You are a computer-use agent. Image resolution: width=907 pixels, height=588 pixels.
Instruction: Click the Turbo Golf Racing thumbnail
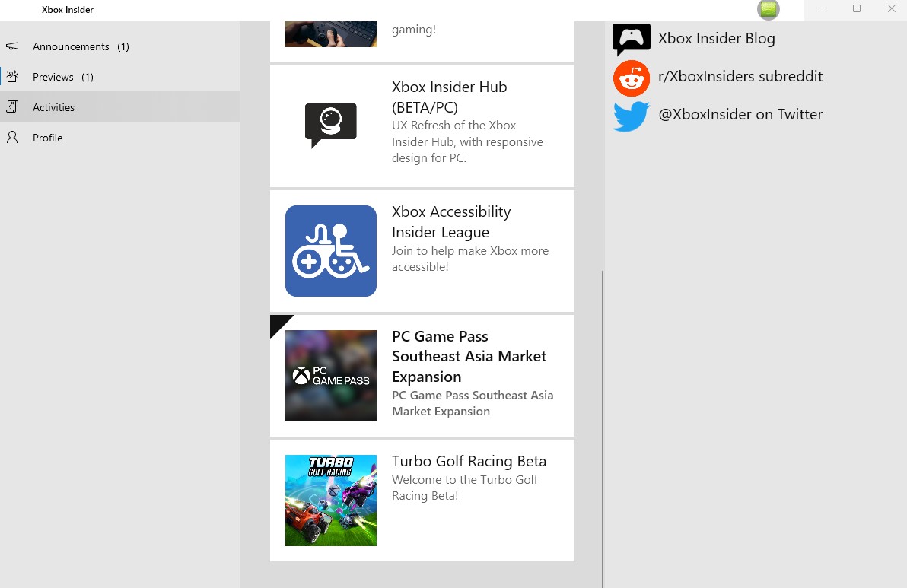(x=331, y=501)
